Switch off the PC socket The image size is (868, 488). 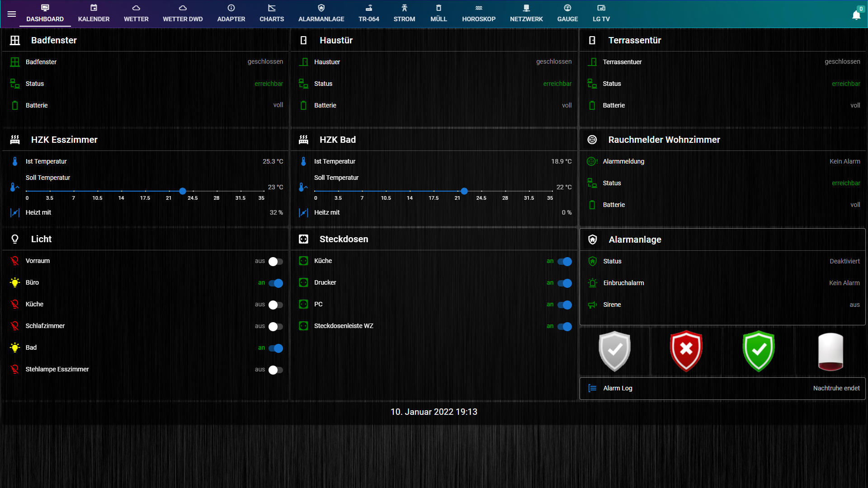[564, 305]
